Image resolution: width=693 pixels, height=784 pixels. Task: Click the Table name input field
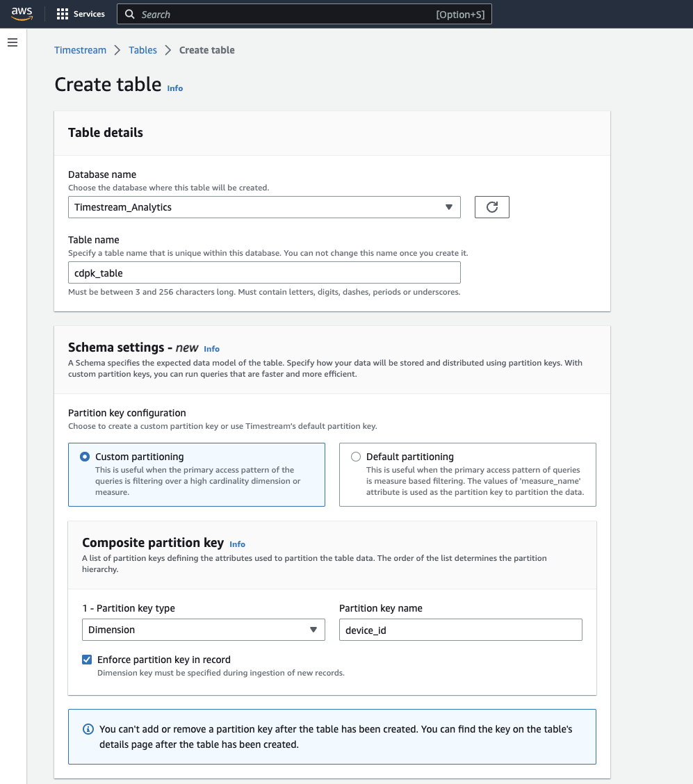click(x=264, y=273)
